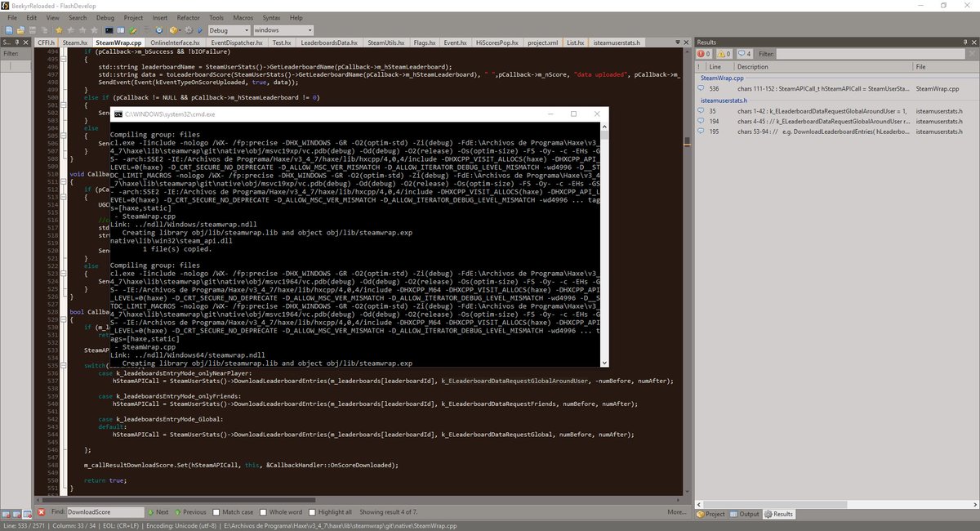Viewport: 980px width, 531px height.
Task: Select the New File icon
Action: click(x=8, y=29)
